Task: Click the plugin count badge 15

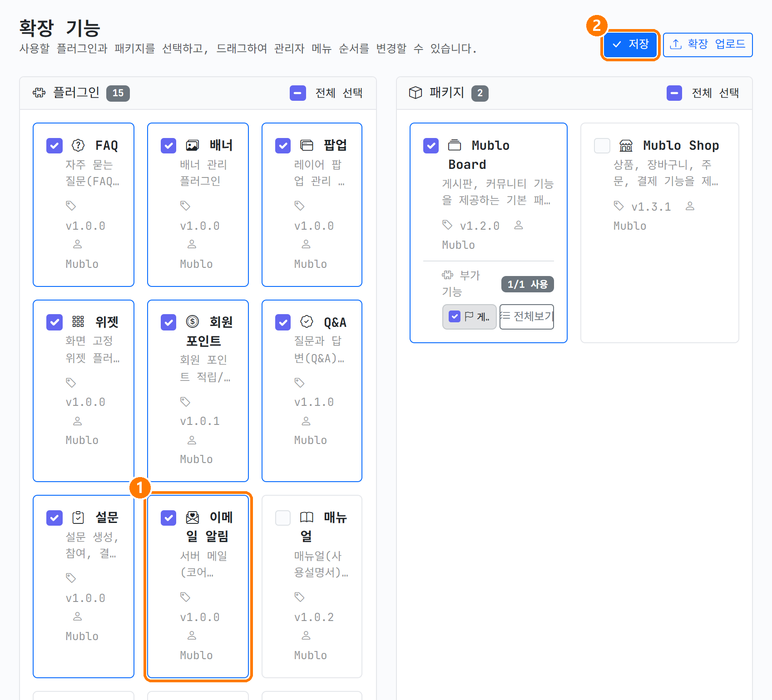Action: [118, 93]
